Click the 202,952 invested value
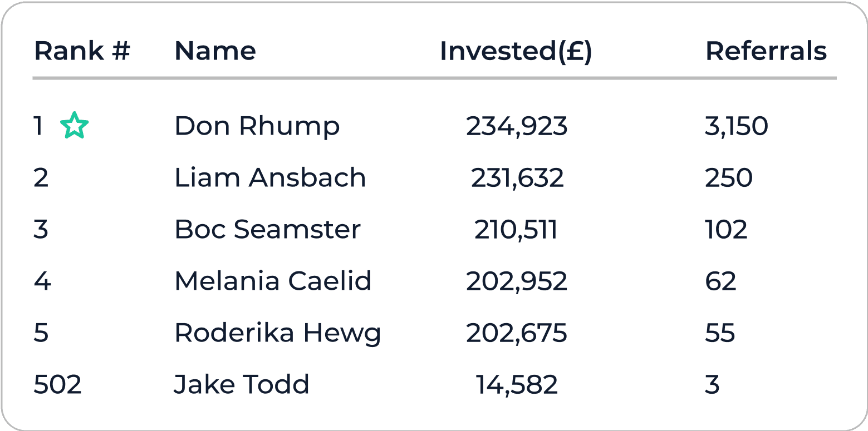 tap(517, 281)
